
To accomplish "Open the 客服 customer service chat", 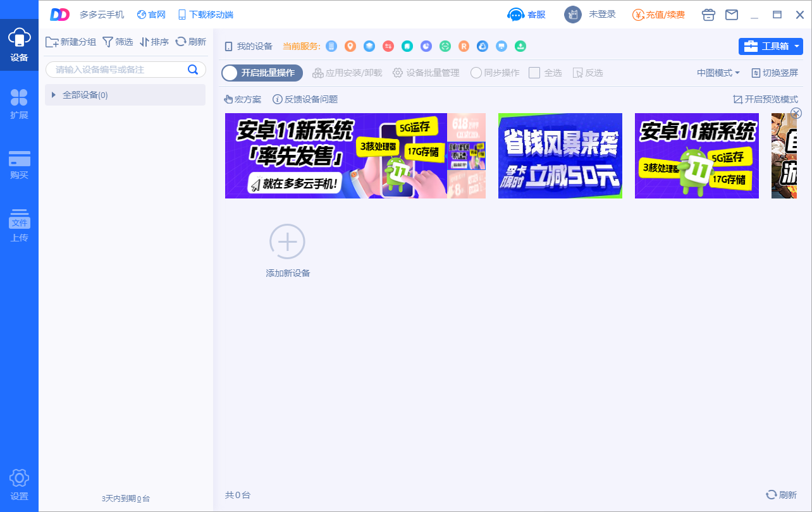I will point(526,14).
